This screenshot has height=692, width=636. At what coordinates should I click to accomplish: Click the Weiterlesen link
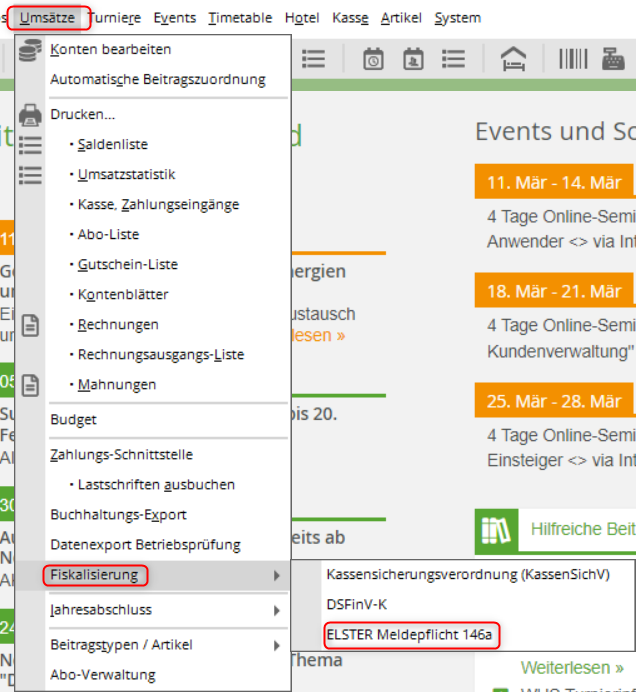pos(572,667)
